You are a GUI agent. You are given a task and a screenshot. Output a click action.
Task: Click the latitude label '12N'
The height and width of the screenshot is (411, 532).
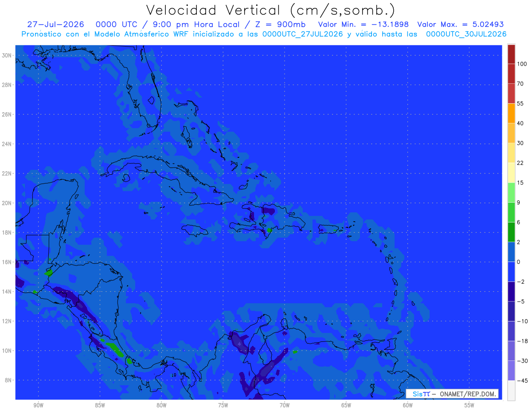(x=8, y=321)
